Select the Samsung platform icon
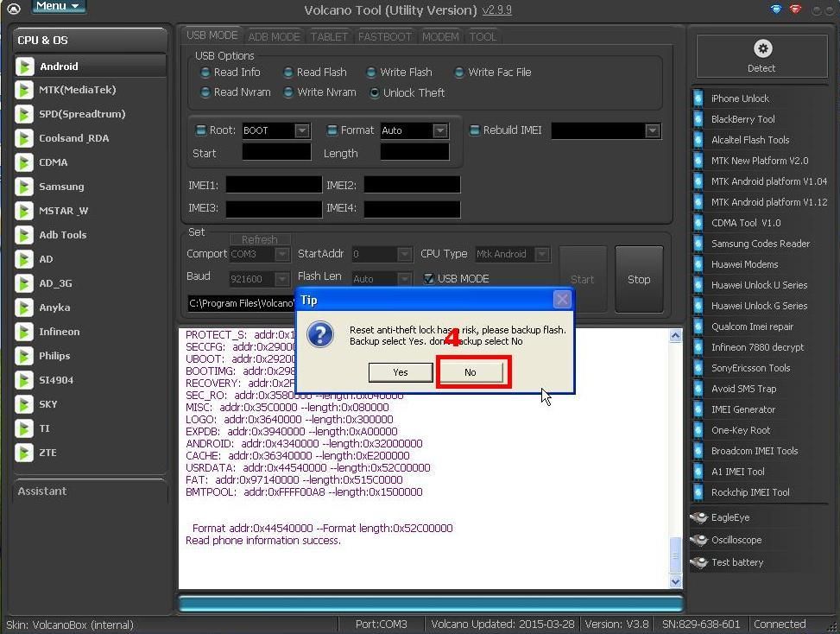Viewport: 840px width, 634px height. [25, 187]
